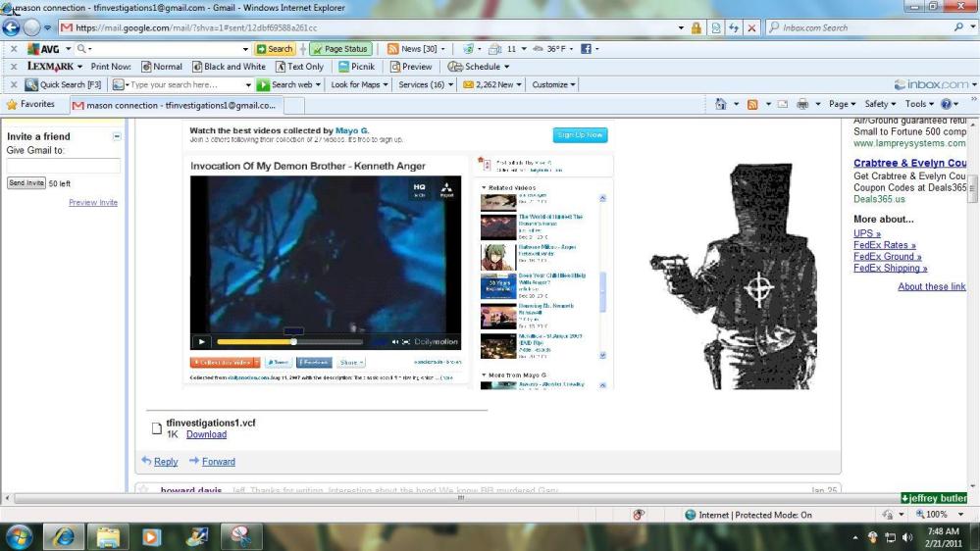Open the Safety menu
The width and height of the screenshot is (980, 551).
(x=880, y=104)
